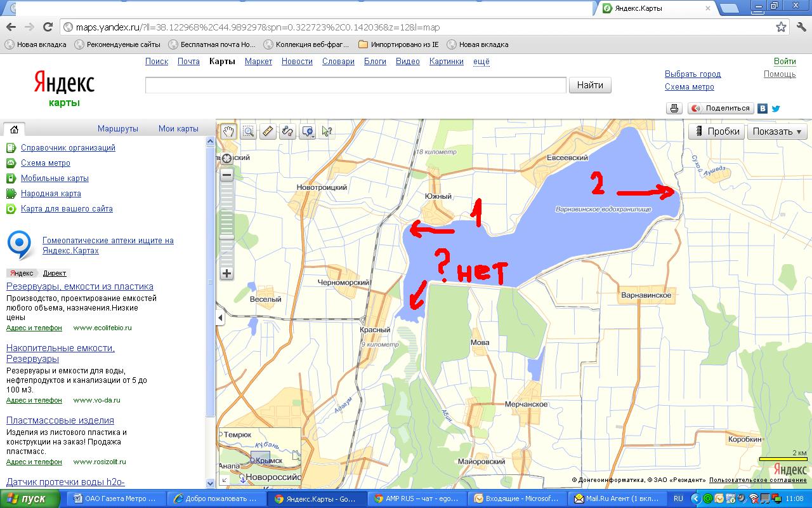The image size is (812, 508).
Task: Open the Справочник организаций link
Action: [68, 147]
